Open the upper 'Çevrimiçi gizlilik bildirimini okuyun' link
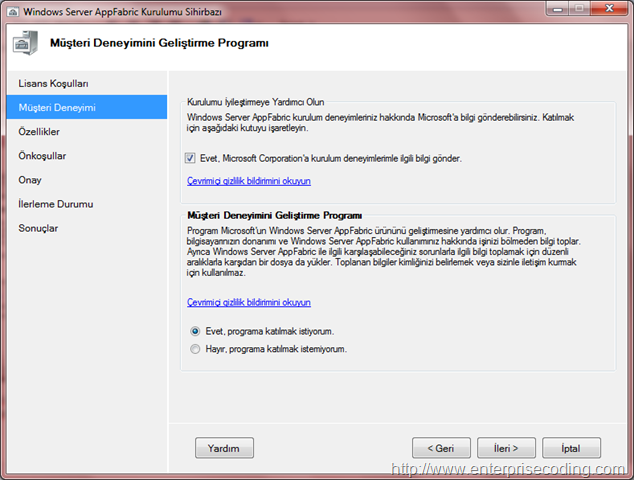The height and width of the screenshot is (480, 634). [249, 181]
